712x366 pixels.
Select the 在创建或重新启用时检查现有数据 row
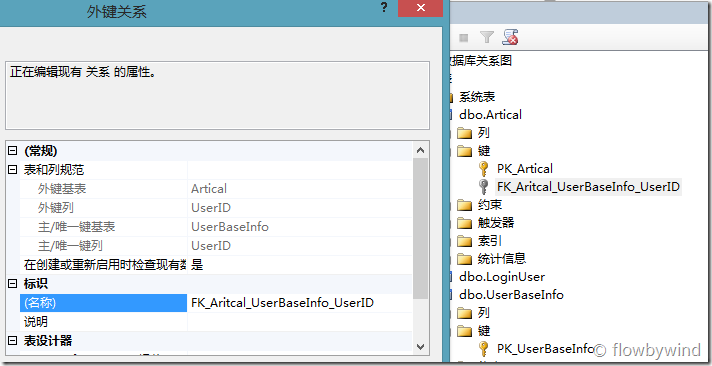click(216, 265)
